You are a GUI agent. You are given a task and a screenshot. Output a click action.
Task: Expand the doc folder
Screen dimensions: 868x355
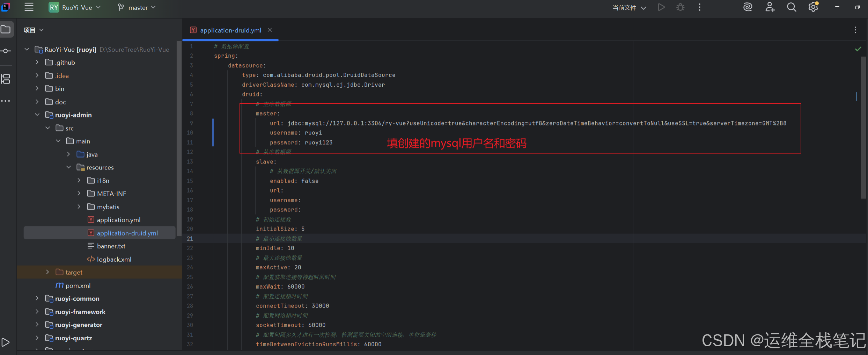click(37, 102)
